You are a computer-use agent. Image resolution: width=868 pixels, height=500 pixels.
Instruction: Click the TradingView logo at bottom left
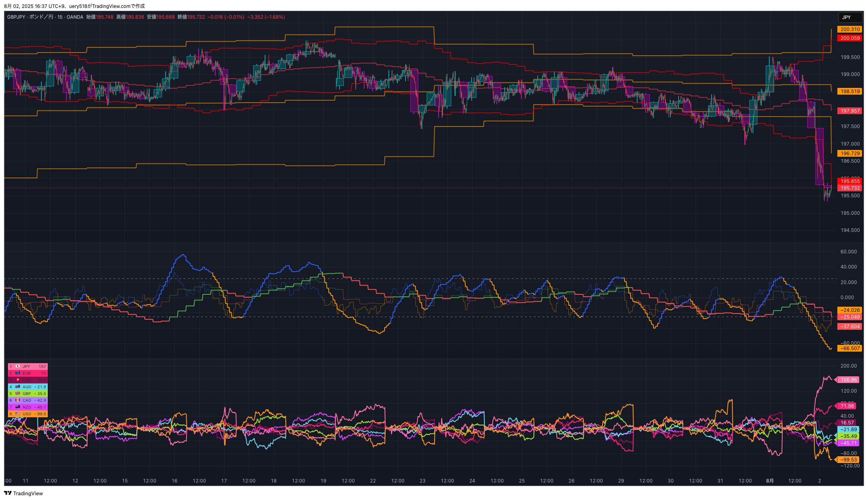coord(23,493)
